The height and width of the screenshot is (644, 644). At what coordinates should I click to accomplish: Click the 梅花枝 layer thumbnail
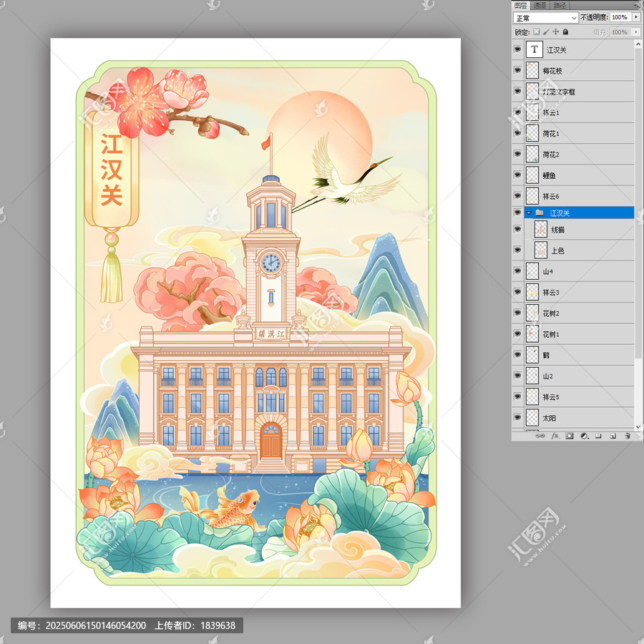tap(532, 71)
